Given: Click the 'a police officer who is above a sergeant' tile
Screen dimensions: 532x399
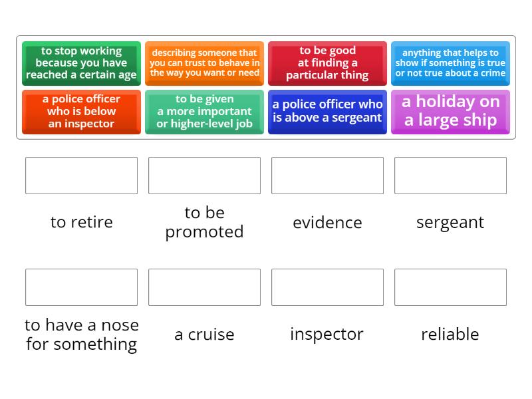Looking at the screenshot, I should [x=327, y=112].
